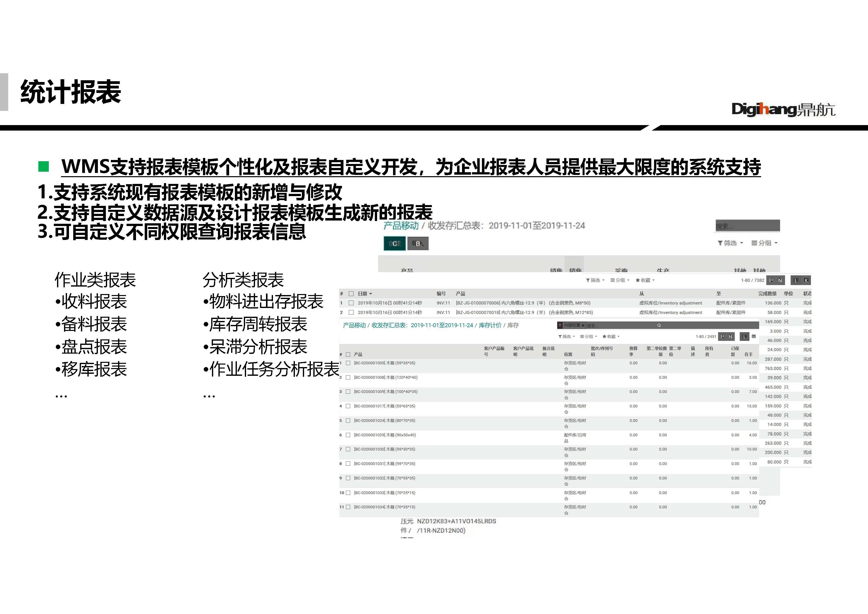Select all rows in the 库存 product list
Screen dimensions: 868x614
pyautogui.click(x=348, y=355)
